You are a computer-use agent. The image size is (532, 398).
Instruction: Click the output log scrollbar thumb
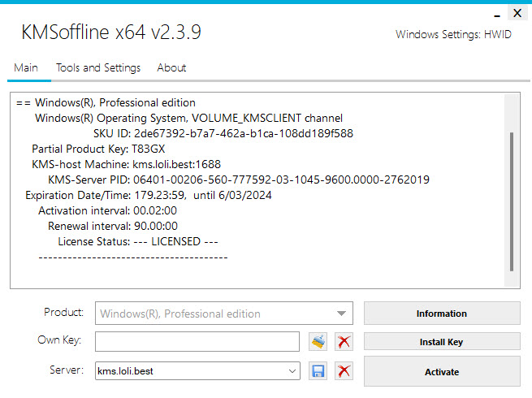point(512,201)
